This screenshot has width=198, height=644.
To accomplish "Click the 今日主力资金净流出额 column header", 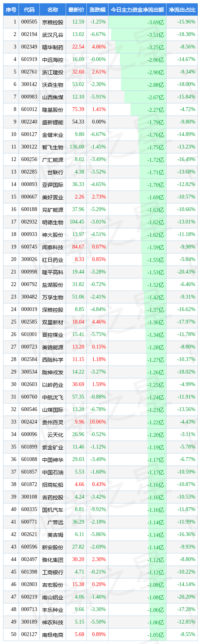I will click(x=137, y=9).
